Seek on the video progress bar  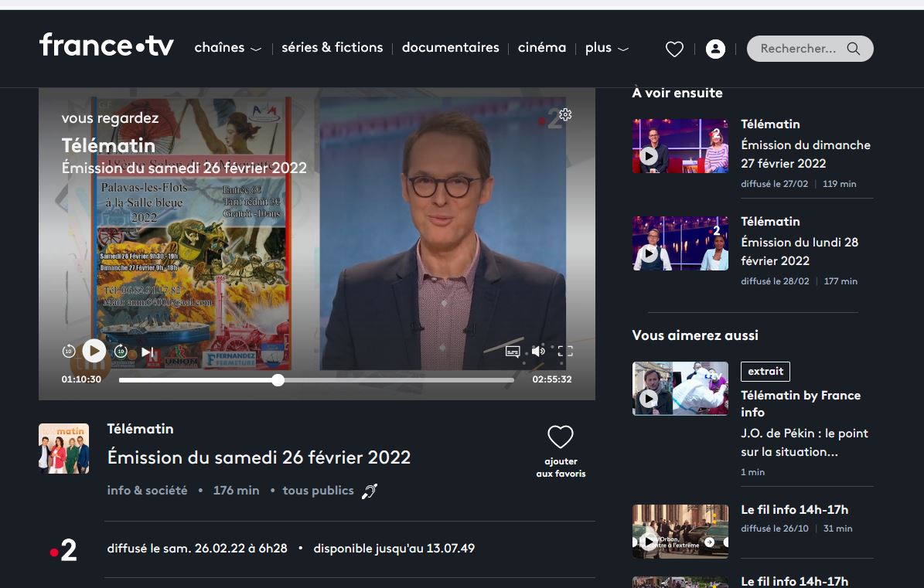[316, 380]
